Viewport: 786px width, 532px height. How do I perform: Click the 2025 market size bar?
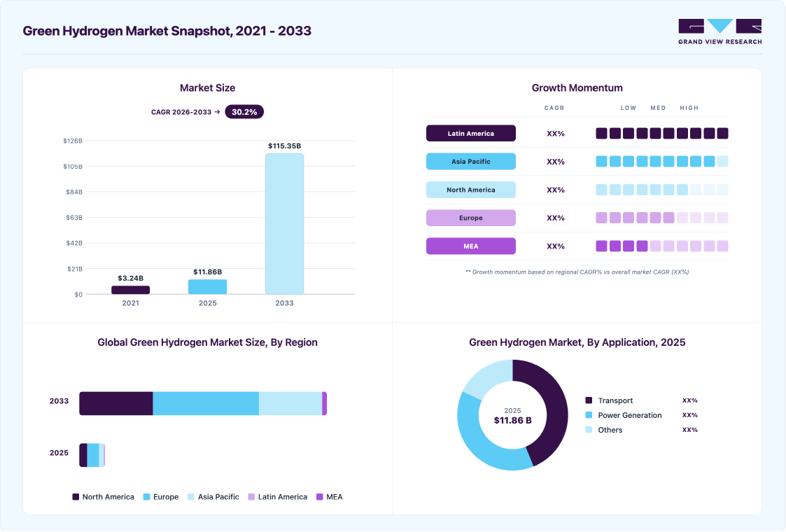[208, 287]
